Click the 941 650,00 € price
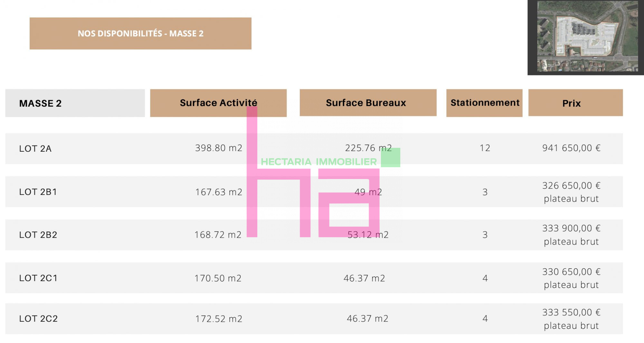 (x=571, y=148)
